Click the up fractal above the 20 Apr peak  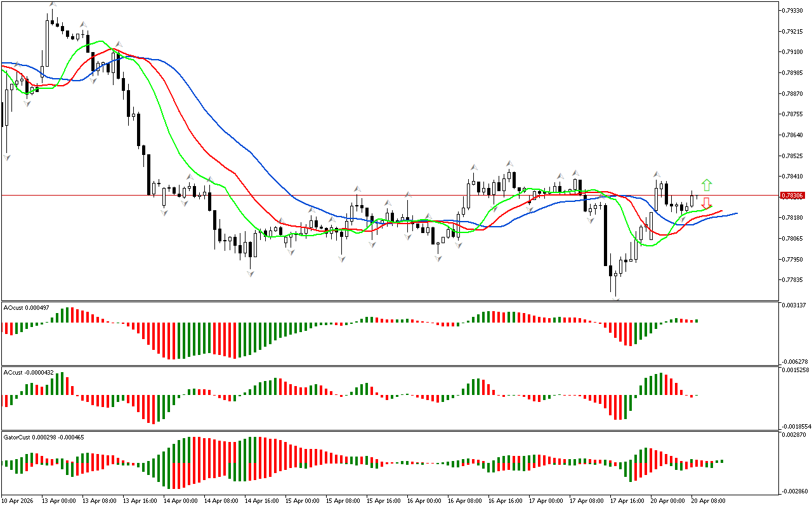point(657,173)
